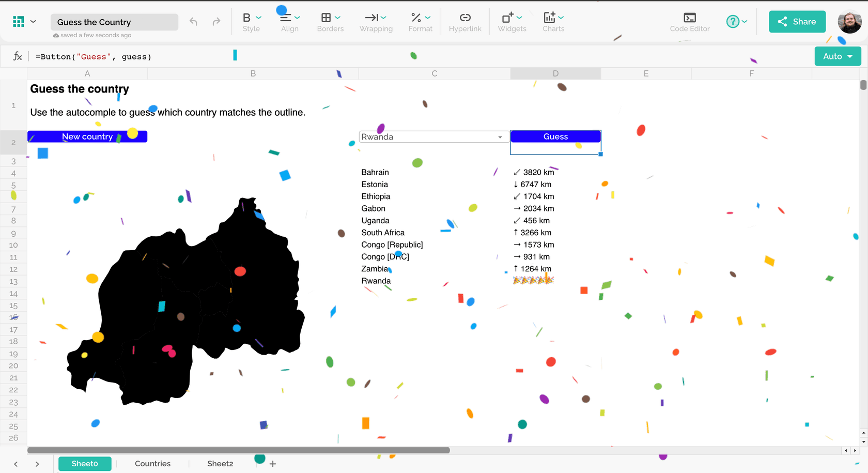The height and width of the screenshot is (473, 868).
Task: Switch to the Countries tab
Action: [x=152, y=464]
